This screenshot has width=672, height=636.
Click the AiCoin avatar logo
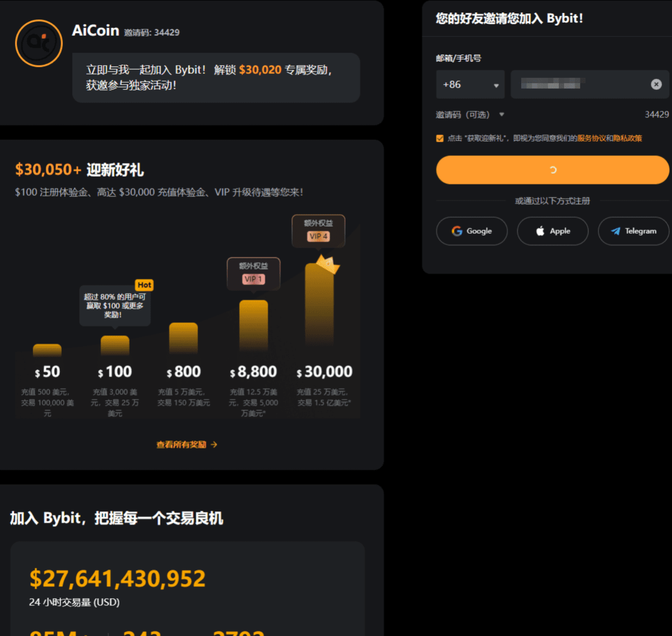39,43
